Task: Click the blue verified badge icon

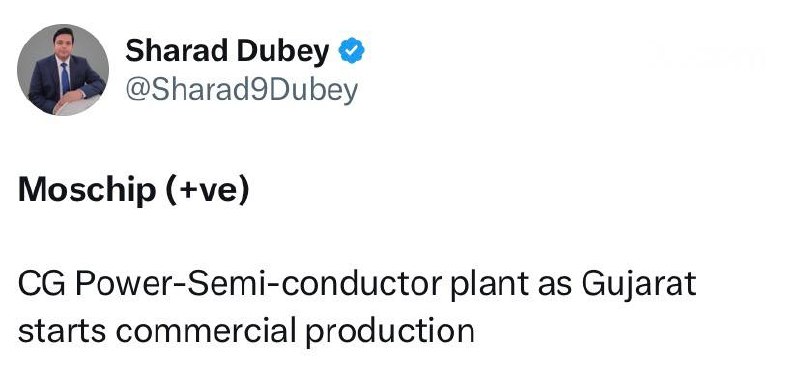Action: pos(352,51)
